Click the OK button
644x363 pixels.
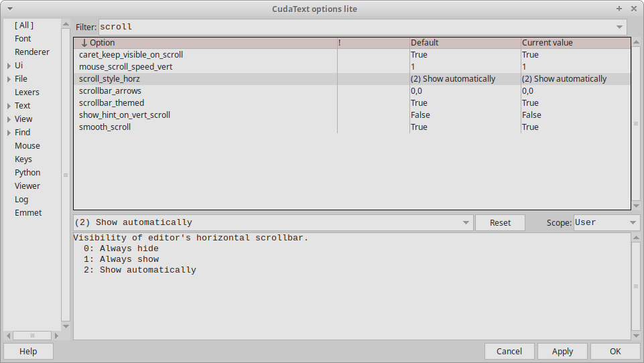[x=615, y=352]
